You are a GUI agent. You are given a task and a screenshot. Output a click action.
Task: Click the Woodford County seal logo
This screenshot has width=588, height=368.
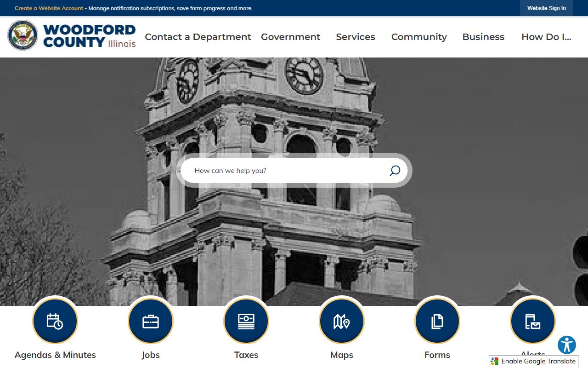tap(23, 35)
